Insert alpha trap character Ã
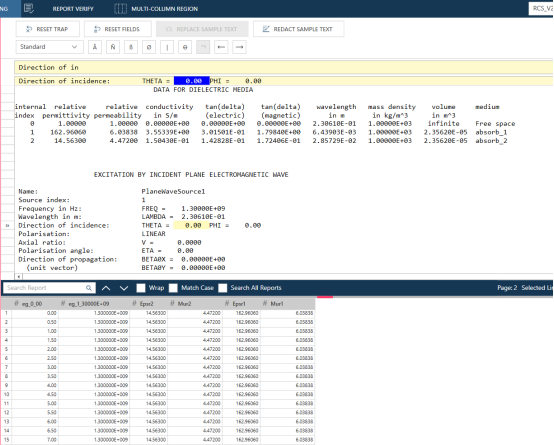This screenshot has width=554, height=445. click(x=95, y=47)
